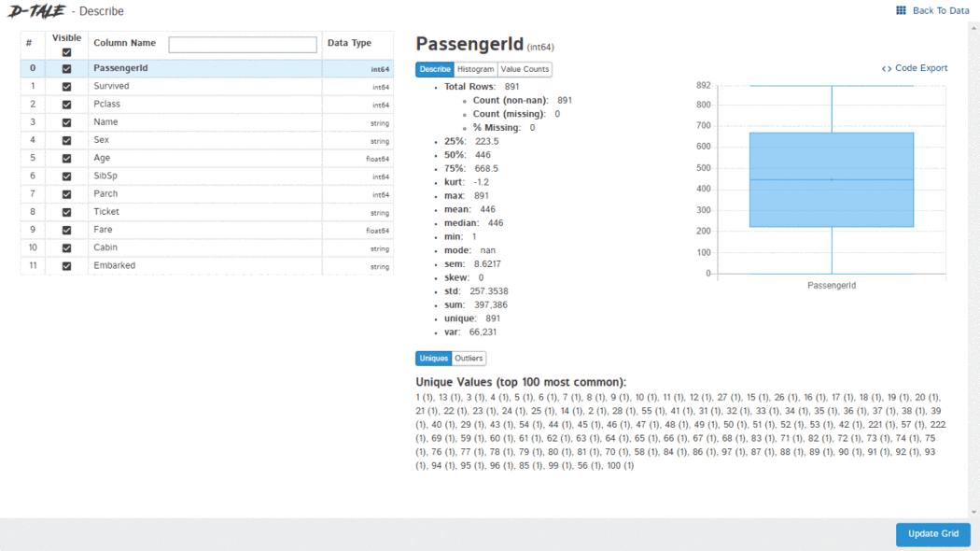Select the Outliers tab

469,359
